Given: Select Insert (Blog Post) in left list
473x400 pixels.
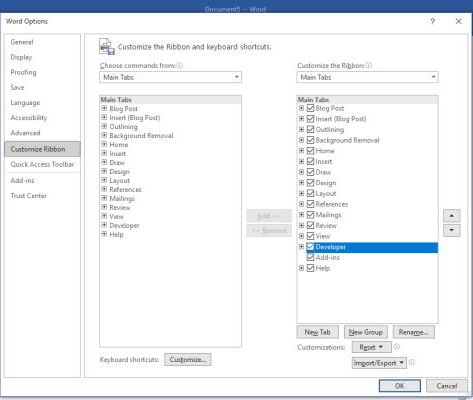Looking at the screenshot, I should pyautogui.click(x=135, y=118).
